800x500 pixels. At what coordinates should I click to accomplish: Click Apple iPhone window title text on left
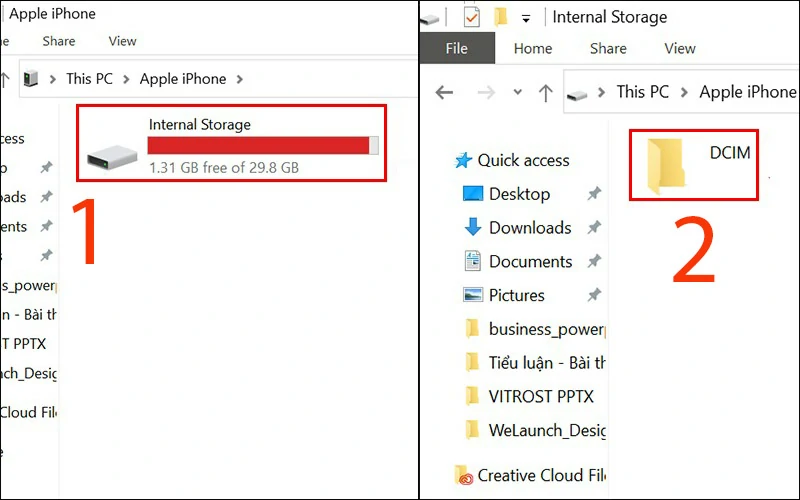53,14
